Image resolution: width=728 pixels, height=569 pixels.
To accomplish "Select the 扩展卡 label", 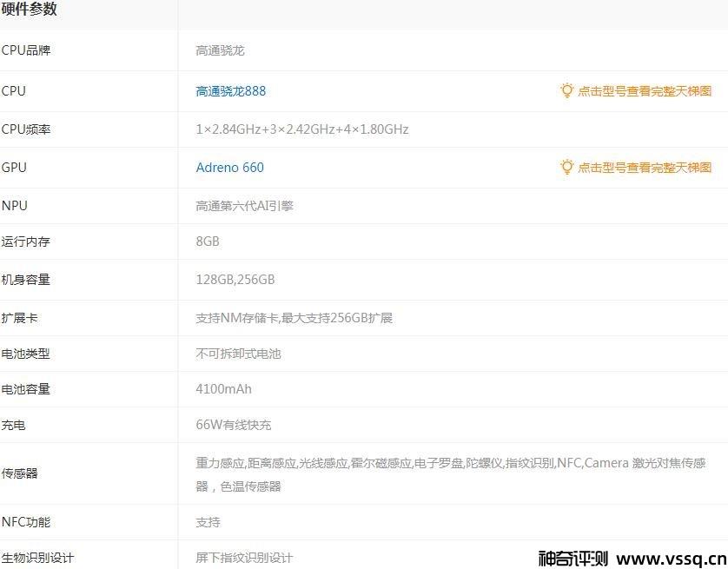I will click(19, 318).
